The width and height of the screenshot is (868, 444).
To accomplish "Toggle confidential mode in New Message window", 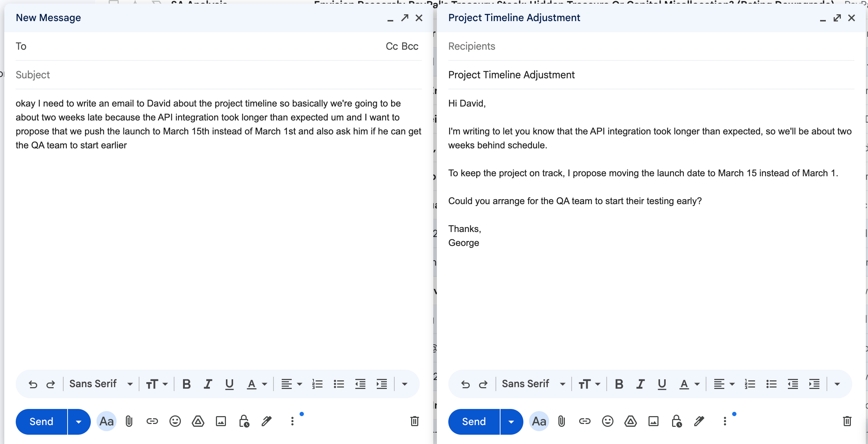I will coord(244,421).
